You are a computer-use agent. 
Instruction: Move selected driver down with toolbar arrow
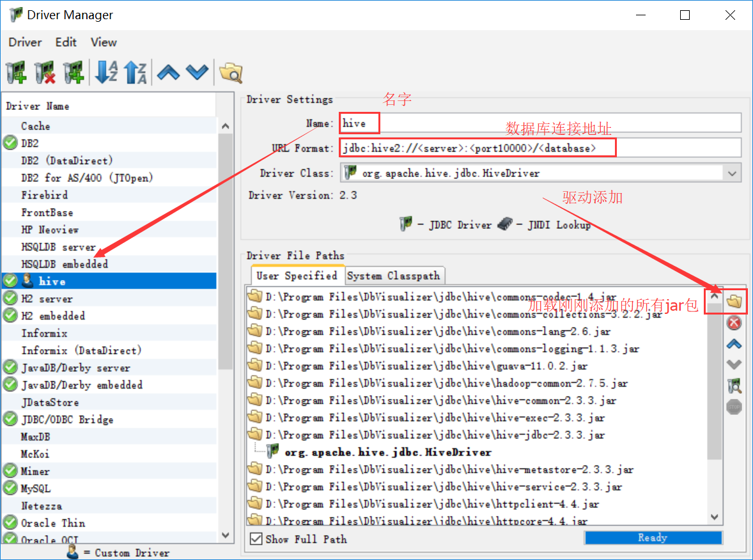point(198,72)
